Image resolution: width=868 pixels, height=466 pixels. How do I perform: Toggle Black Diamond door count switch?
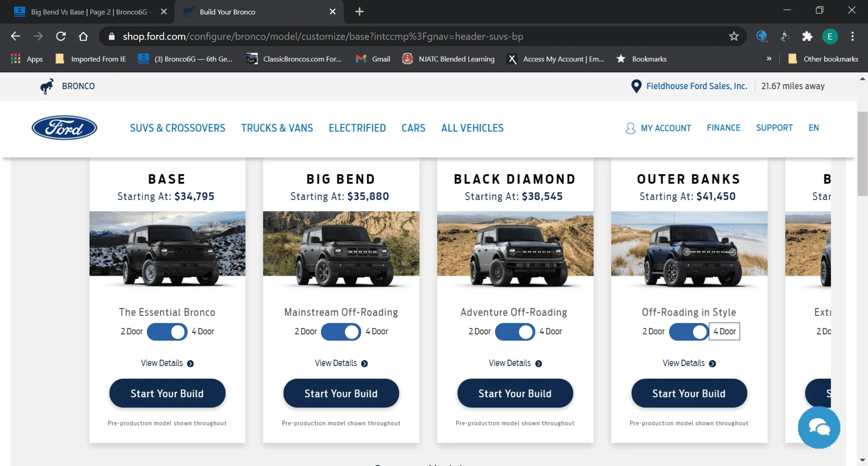tap(515, 332)
